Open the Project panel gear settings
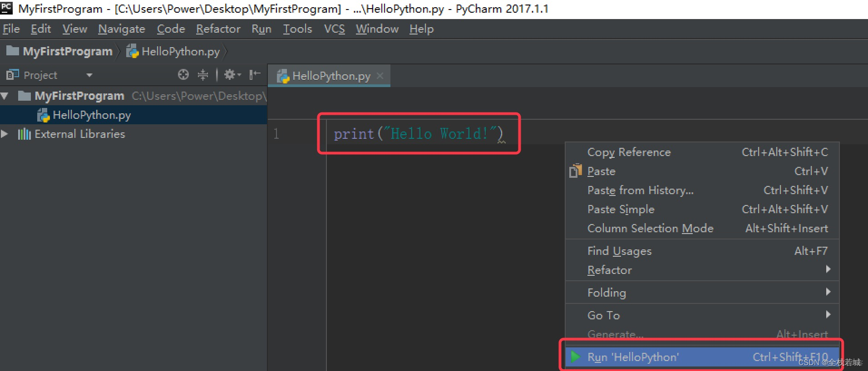 (x=232, y=74)
